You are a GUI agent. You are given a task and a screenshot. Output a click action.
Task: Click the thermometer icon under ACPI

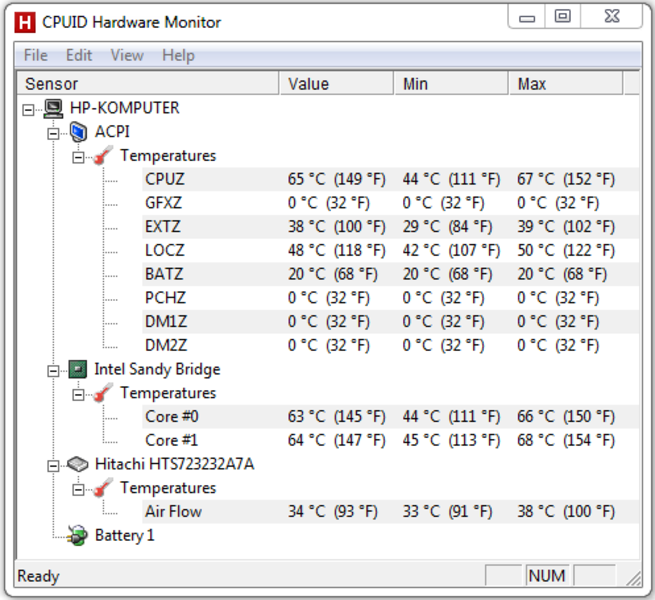point(103,155)
